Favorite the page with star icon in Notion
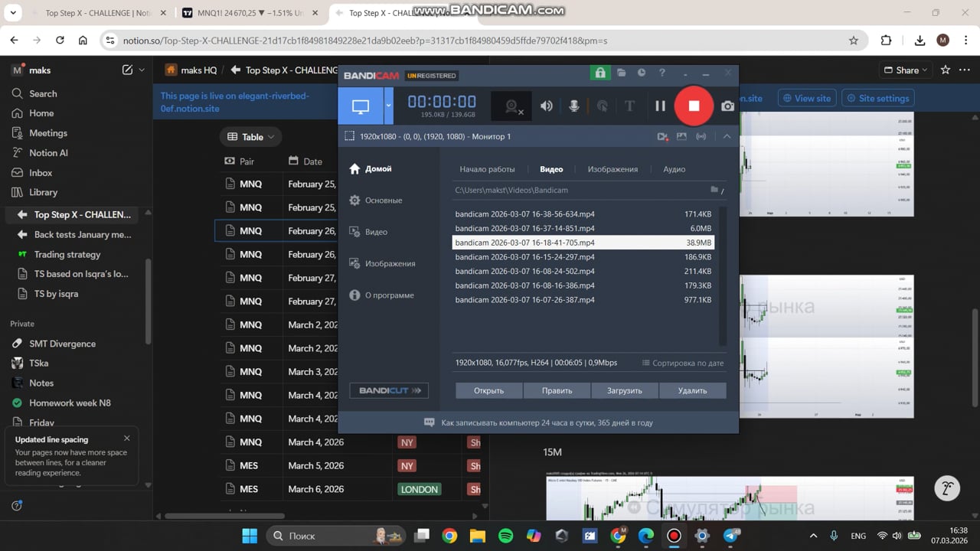 (946, 70)
